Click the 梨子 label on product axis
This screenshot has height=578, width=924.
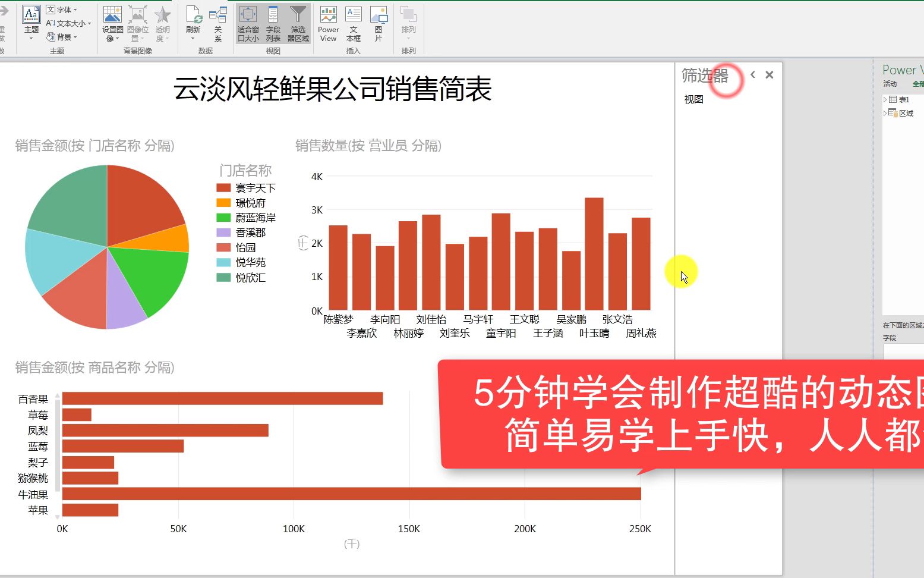pos(38,462)
